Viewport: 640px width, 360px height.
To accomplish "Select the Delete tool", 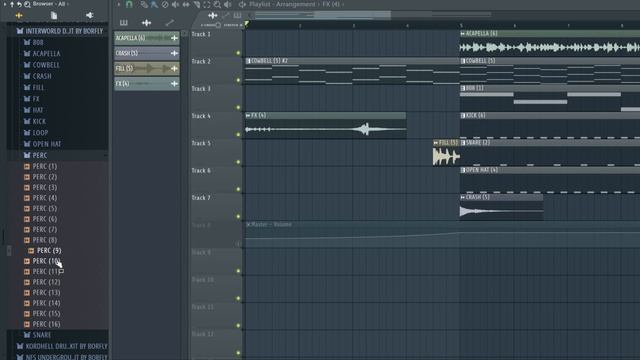I will click(x=164, y=4).
